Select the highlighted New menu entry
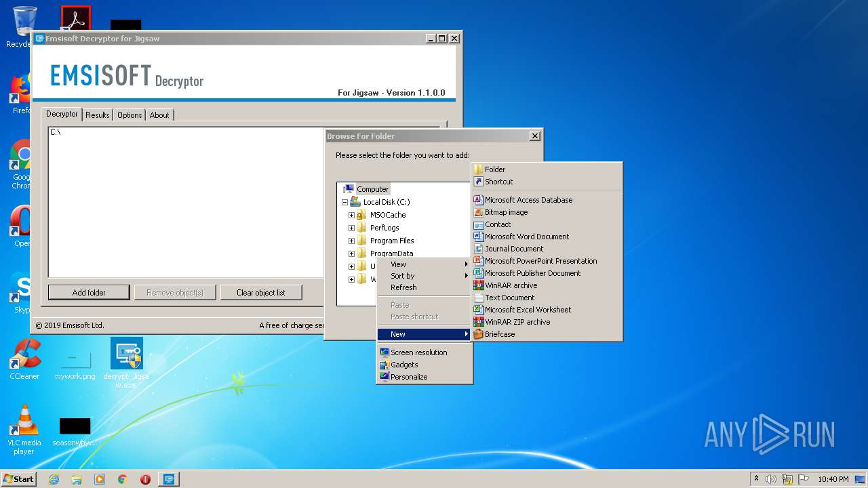868x488 pixels. point(425,334)
